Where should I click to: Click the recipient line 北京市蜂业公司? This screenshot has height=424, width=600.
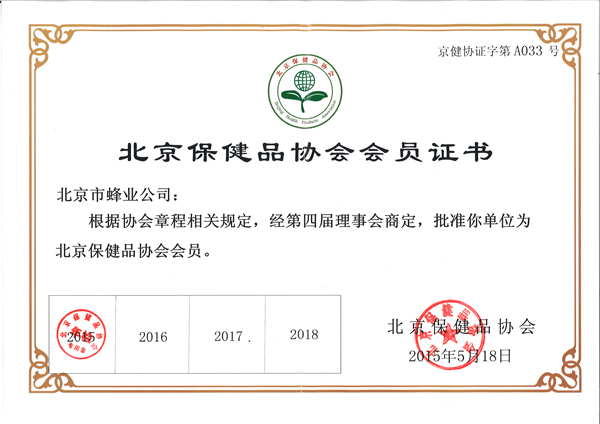point(117,195)
